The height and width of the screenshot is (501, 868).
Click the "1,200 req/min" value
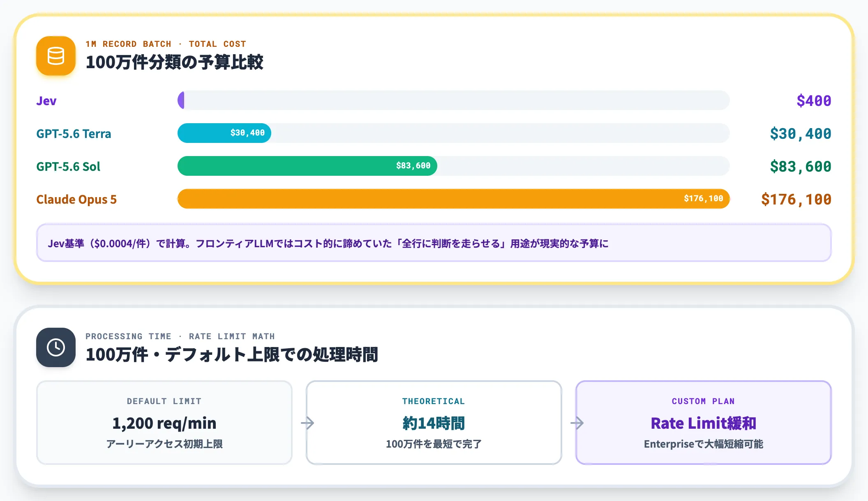(x=164, y=423)
